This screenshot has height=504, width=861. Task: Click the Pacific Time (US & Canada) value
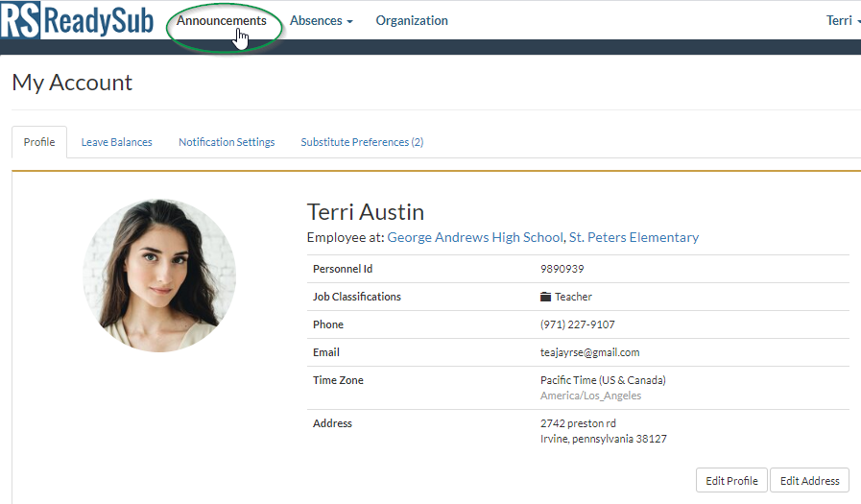tap(603, 380)
